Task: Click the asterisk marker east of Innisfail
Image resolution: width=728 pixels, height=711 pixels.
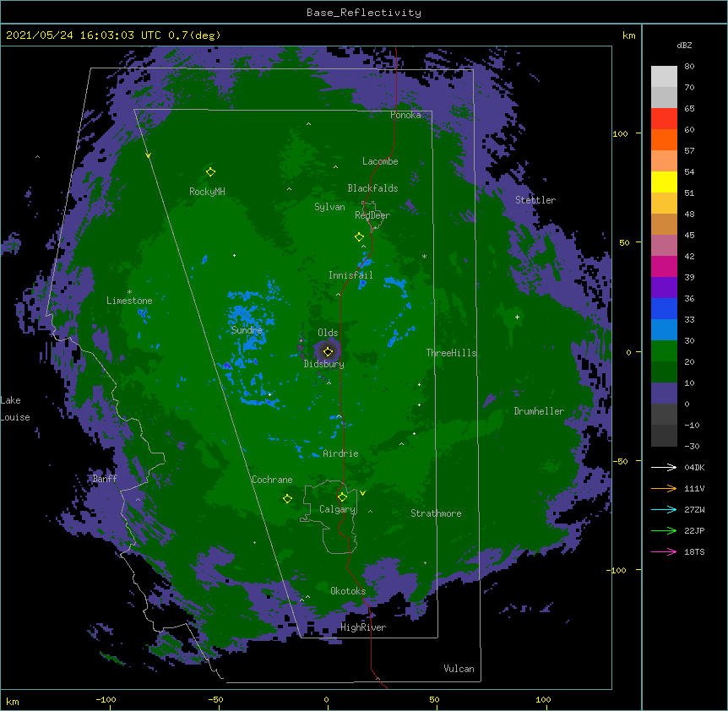Action: click(424, 256)
